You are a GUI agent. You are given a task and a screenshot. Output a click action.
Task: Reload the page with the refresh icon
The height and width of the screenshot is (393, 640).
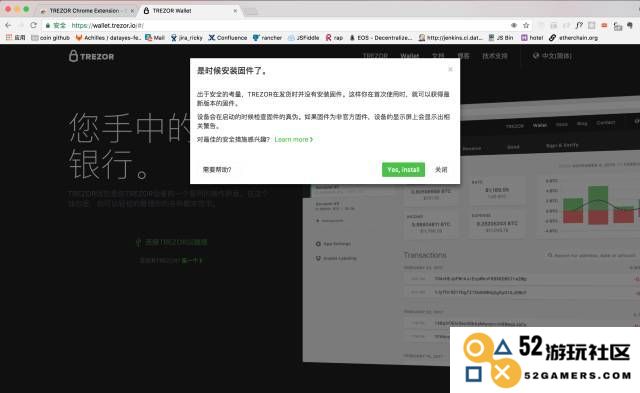[33, 25]
